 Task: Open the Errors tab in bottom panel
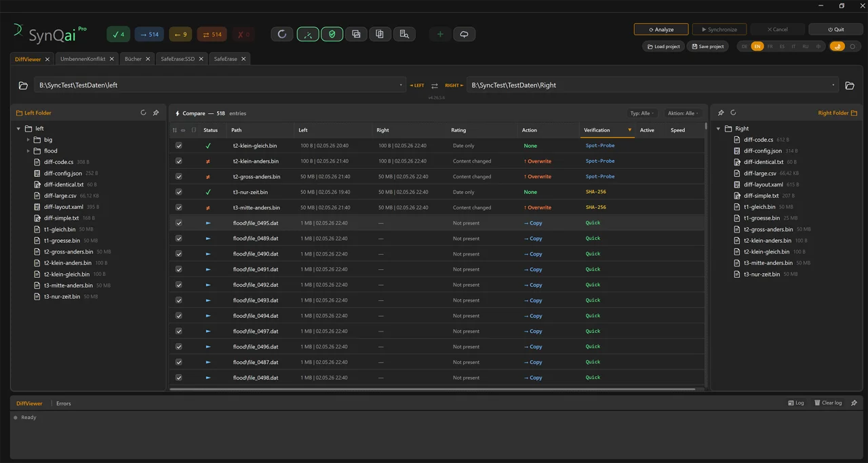click(x=64, y=403)
